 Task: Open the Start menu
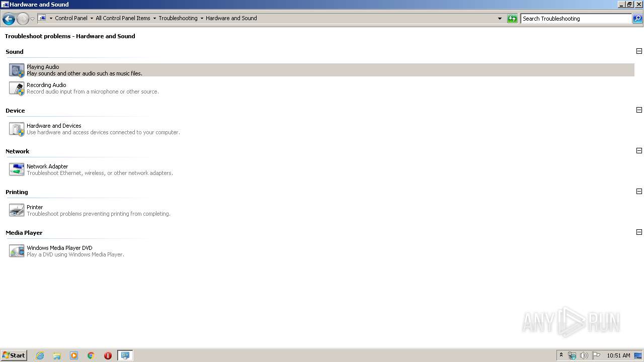(x=14, y=355)
